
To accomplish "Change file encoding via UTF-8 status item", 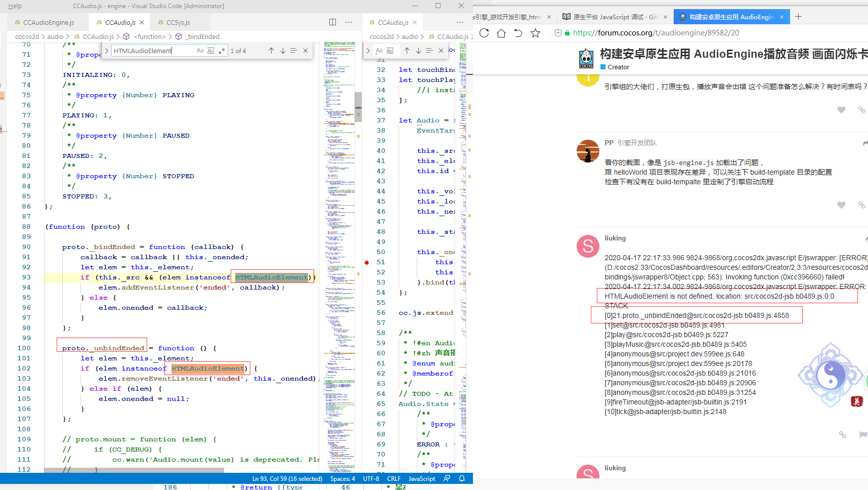I will click(x=371, y=479).
